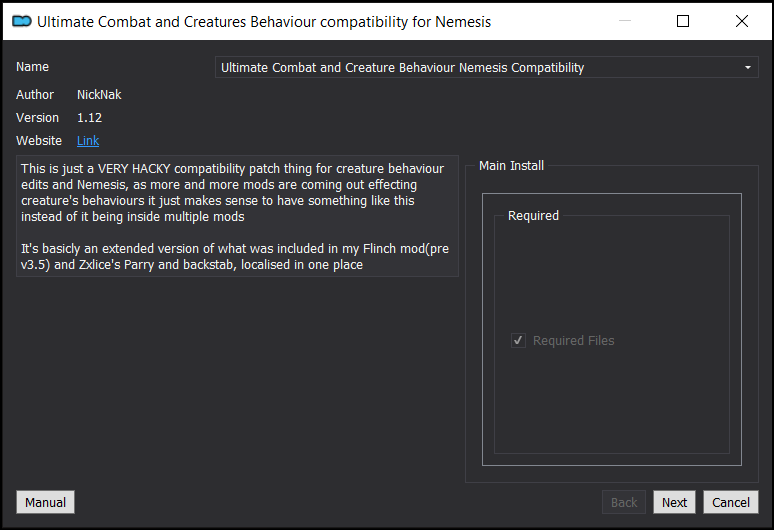Maximize the installer dialog window
This screenshot has height=530, width=774.
pos(683,21)
